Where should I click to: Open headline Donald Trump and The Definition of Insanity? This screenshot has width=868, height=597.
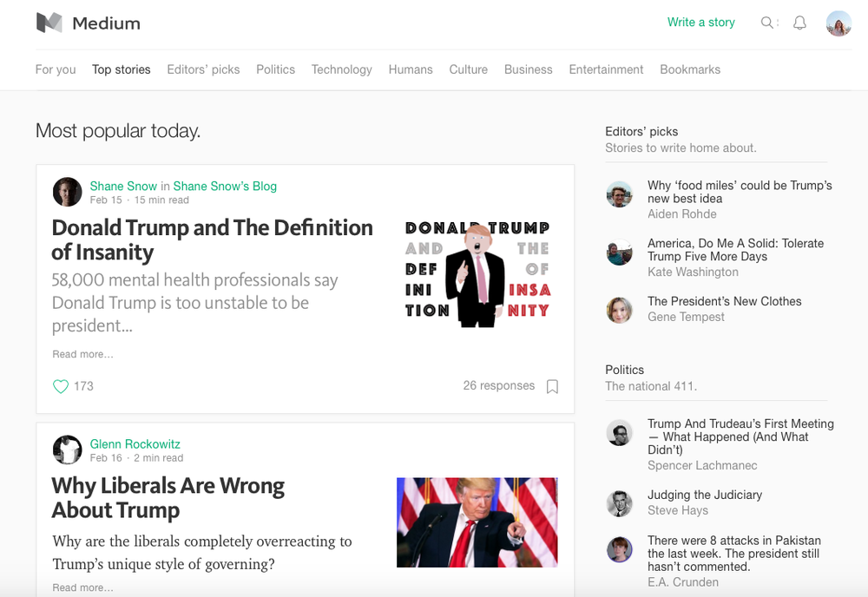pyautogui.click(x=212, y=239)
